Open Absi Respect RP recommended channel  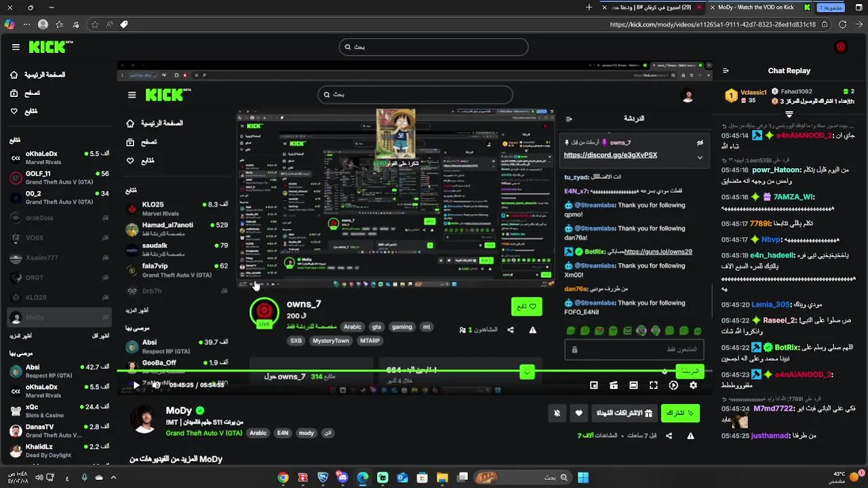(x=58, y=371)
